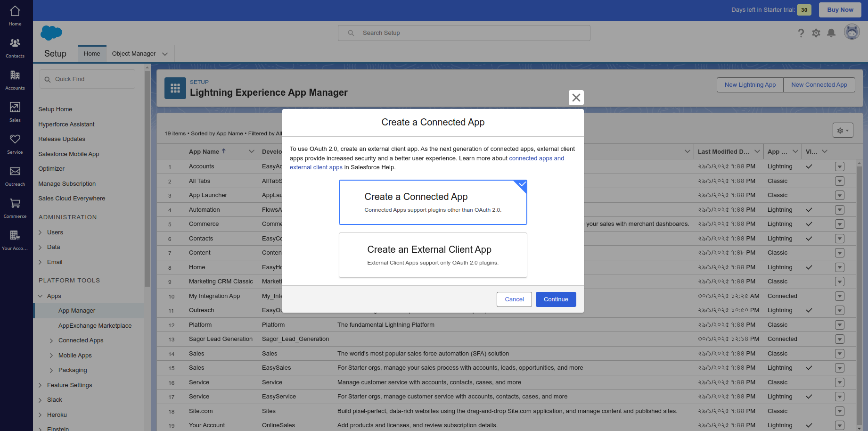Image resolution: width=868 pixels, height=431 pixels.
Task: Open Salesforce Mobile App in sidebar
Action: tap(69, 154)
